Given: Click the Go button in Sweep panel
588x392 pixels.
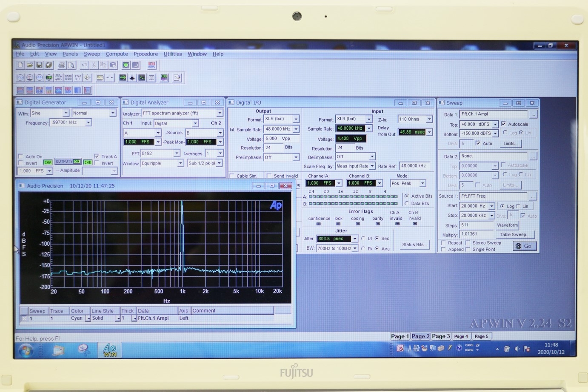Looking at the screenshot, I should pyautogui.click(x=525, y=246).
